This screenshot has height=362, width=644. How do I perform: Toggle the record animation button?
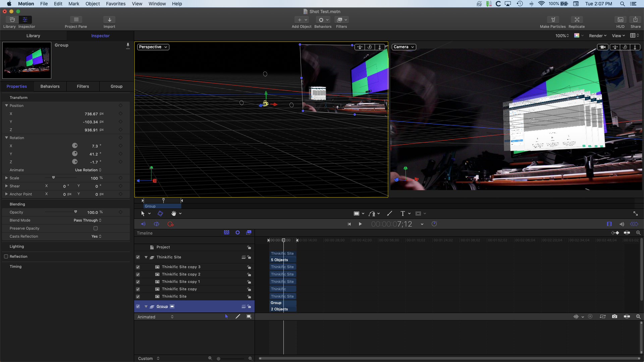(x=170, y=224)
